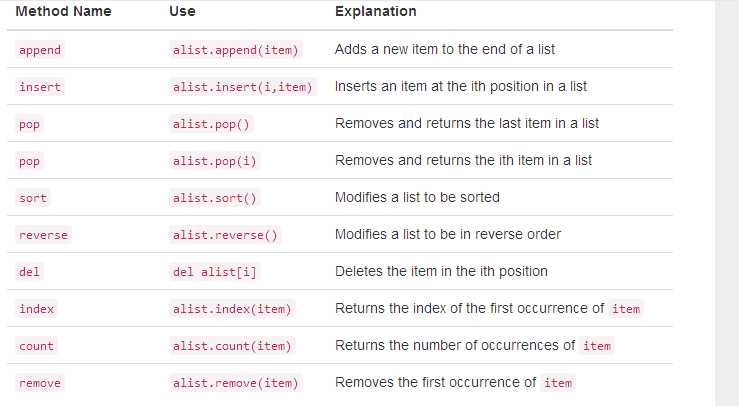Select the alist.append(item) code snippet
This screenshot has height=406, width=739.
tap(235, 50)
